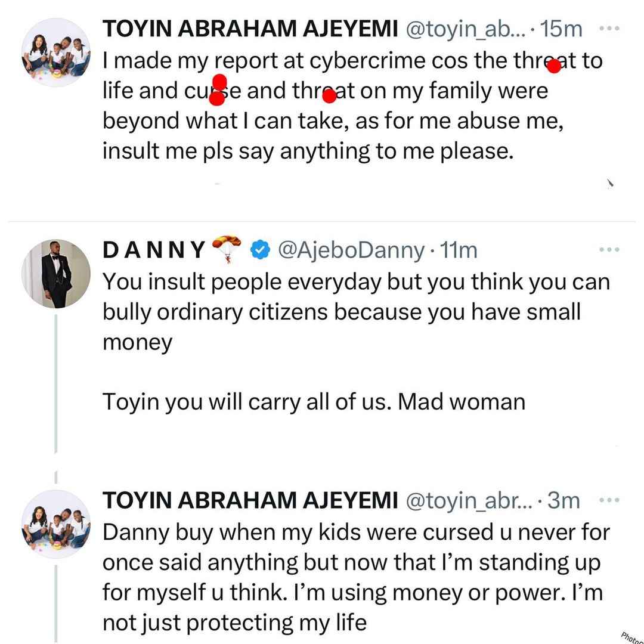This screenshot has height=644, width=644.
Task: Open the tweet about cybercrime report
Action: (352, 106)
